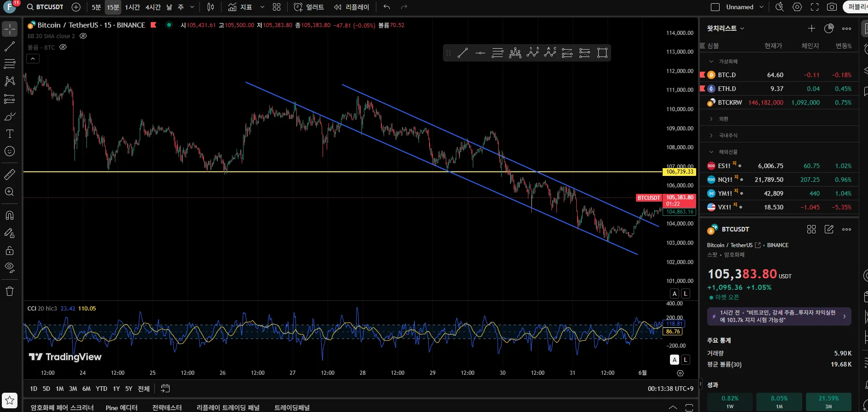Image resolution: width=868 pixels, height=412 pixels.
Task: Add a symbol to the watchlist
Action: (x=812, y=28)
